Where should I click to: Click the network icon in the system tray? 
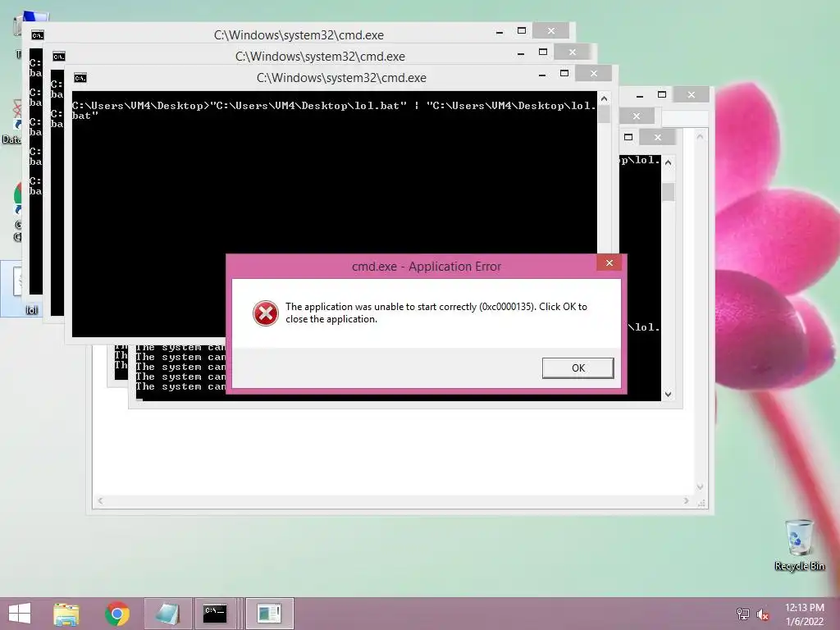[x=742, y=614]
